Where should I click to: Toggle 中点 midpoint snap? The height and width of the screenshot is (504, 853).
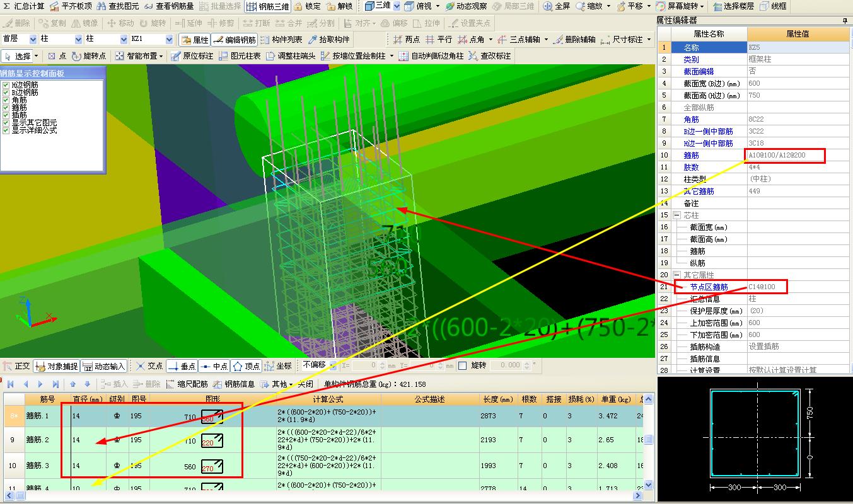click(x=214, y=366)
